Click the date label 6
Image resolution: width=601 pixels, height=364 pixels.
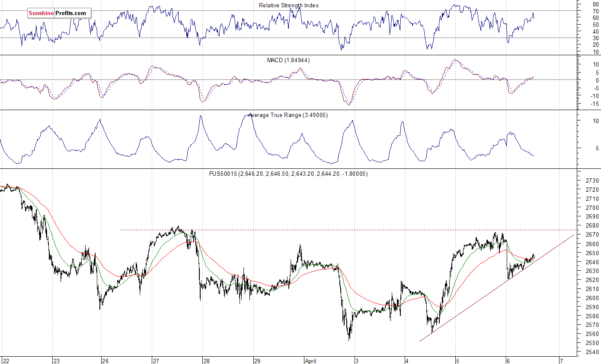[509, 360]
